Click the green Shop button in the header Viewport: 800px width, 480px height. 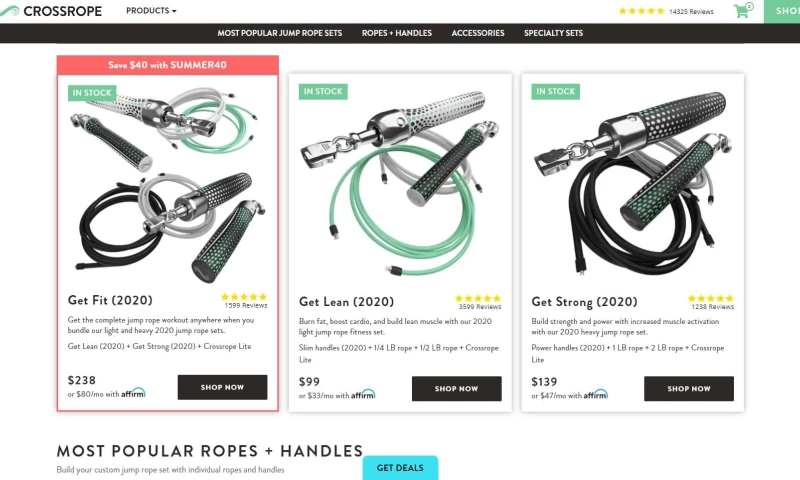coord(782,11)
